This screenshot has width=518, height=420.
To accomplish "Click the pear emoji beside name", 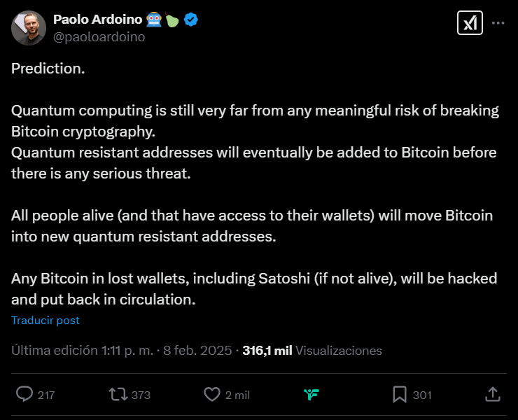I will tap(173, 20).
